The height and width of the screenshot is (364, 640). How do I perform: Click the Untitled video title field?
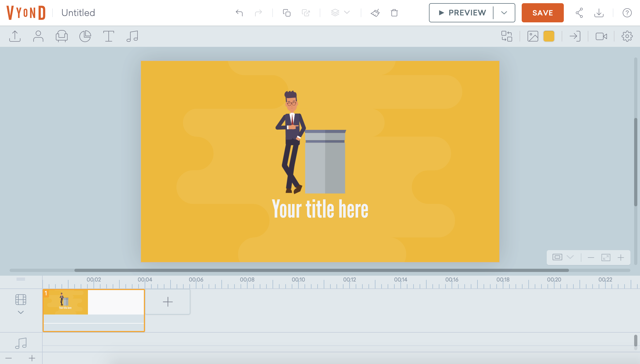pos(78,13)
